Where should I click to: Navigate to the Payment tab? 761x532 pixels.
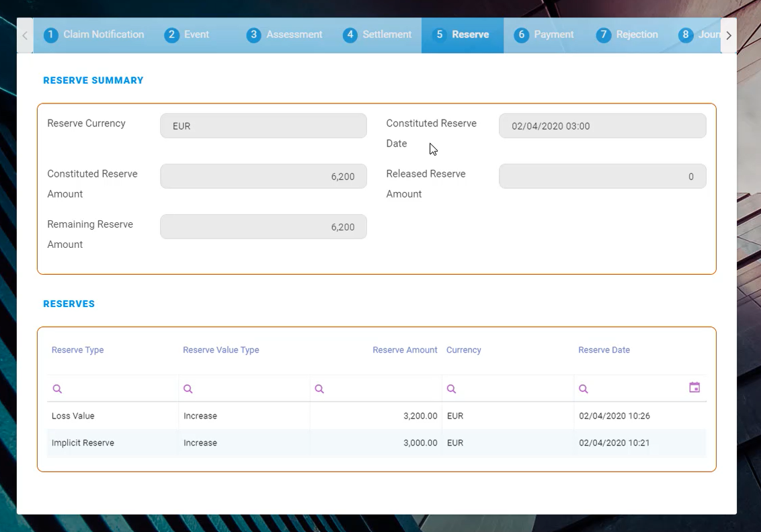[x=544, y=35]
